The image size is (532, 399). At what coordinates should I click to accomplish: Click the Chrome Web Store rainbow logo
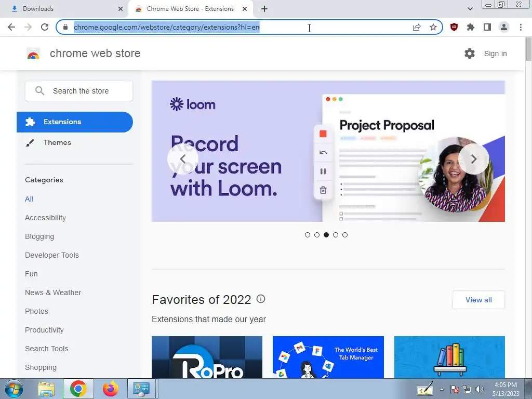(33, 54)
